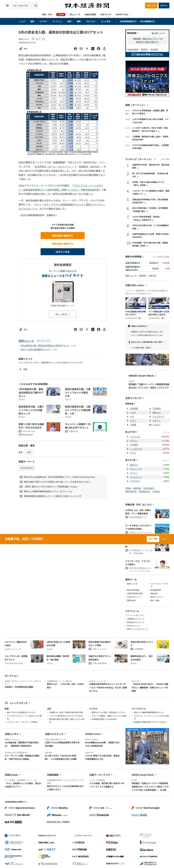Viewport: 174px width, 868px height.
Task: Click the search input field
Action: (22, 5)
